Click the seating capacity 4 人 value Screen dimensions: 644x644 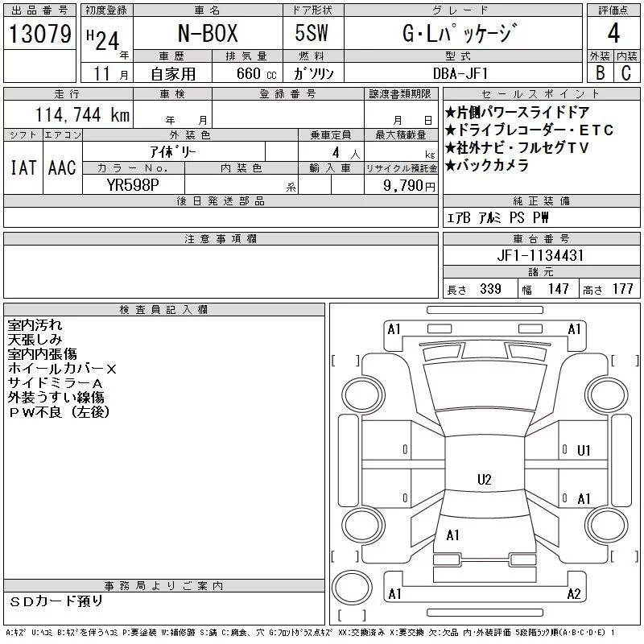[346, 153]
